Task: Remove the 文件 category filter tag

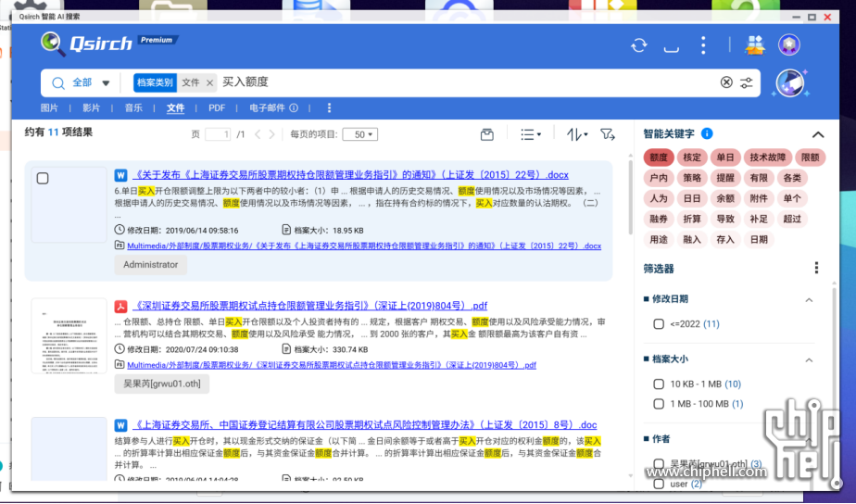Action: coord(209,83)
